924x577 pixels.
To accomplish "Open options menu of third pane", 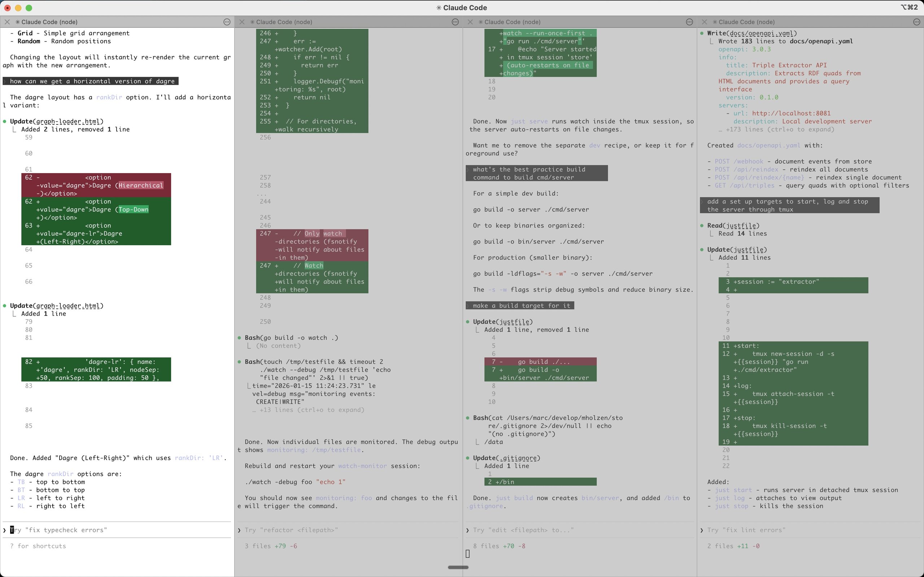I will 689,22.
